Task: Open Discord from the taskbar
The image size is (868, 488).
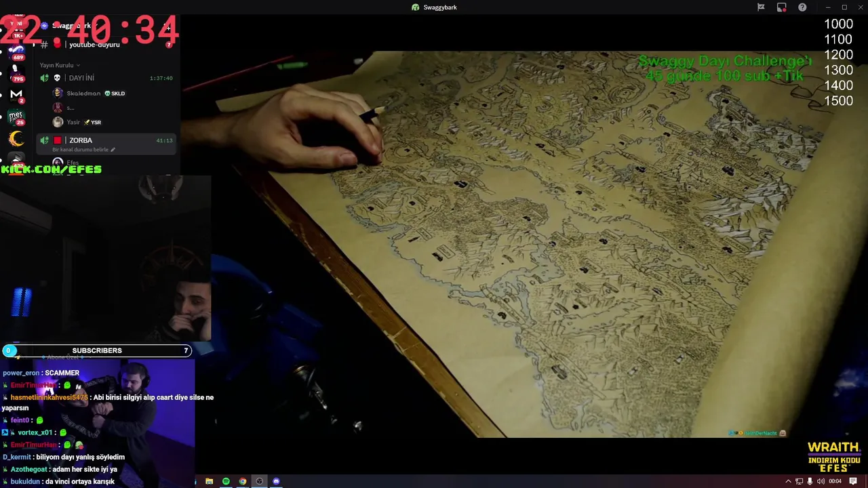Action: (x=276, y=481)
